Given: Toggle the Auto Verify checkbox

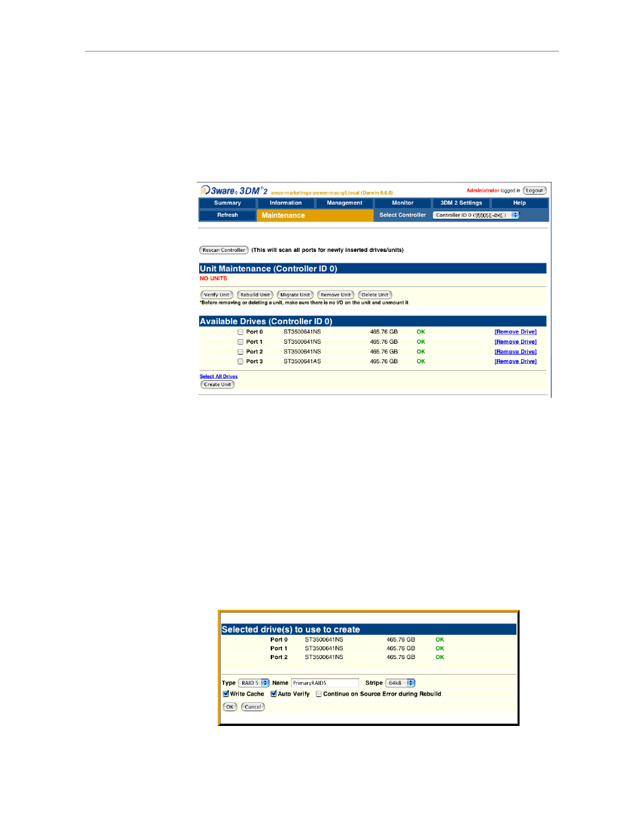Looking at the screenshot, I should 273,694.
